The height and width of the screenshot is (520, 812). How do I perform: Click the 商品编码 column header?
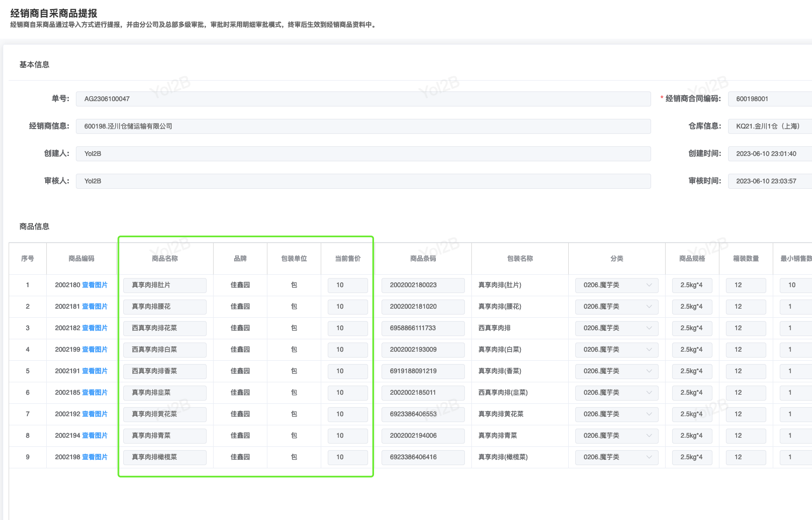81,259
